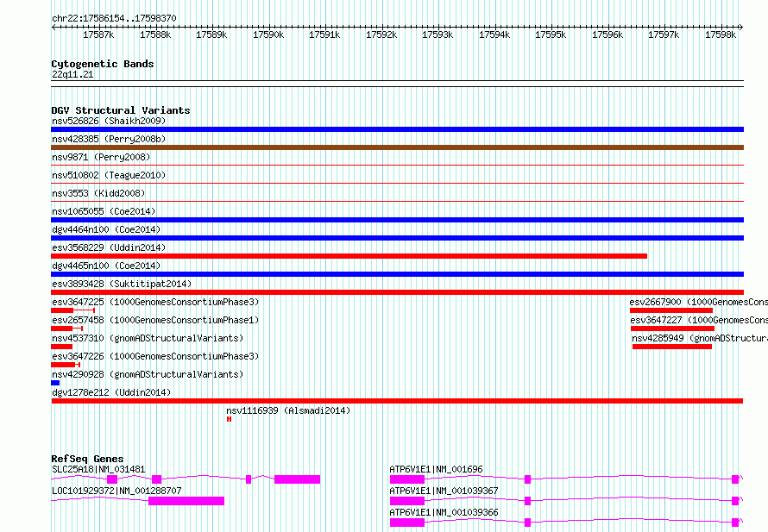
Task: Click the nsv526826 (Shaikh2009) variant label
Action: coord(109,121)
